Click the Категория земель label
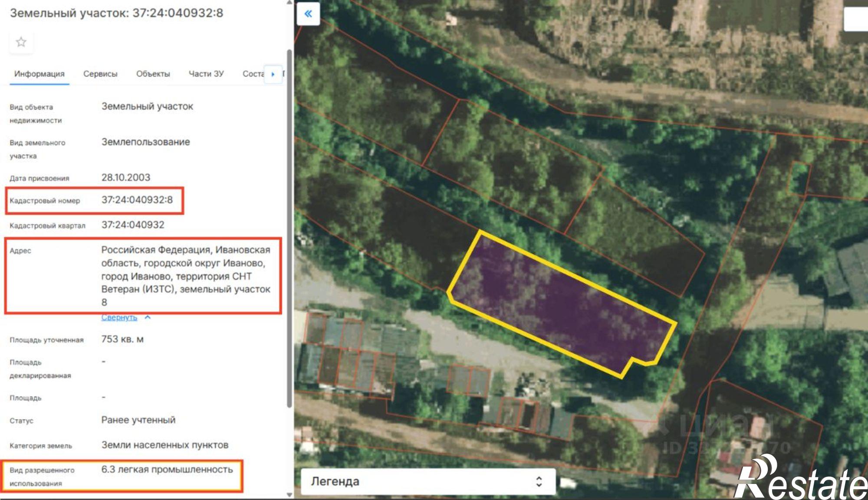Viewport: 868px width, 500px height. (41, 446)
